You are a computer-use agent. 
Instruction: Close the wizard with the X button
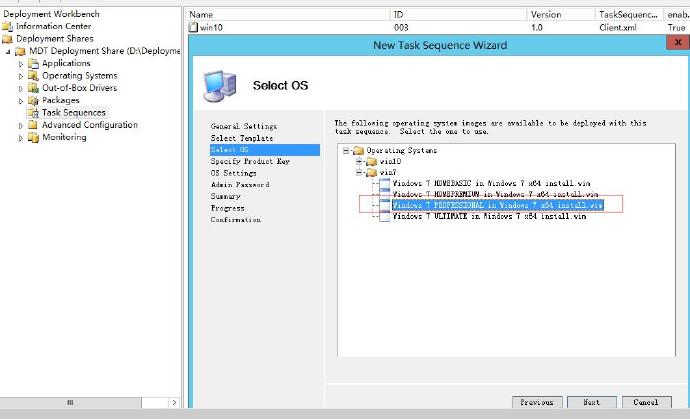(x=678, y=42)
